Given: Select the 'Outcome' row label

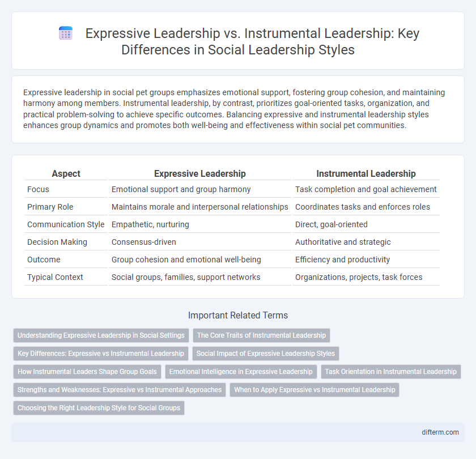Looking at the screenshot, I should pyautogui.click(x=44, y=260).
